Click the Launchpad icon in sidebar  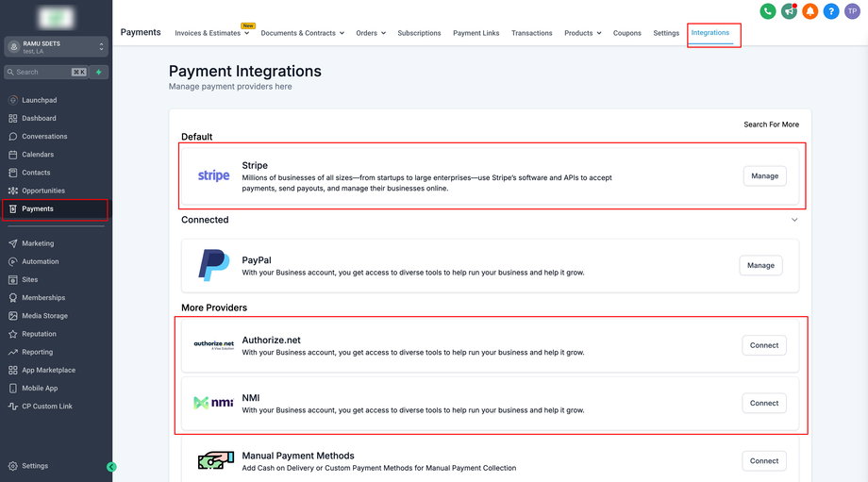click(x=13, y=100)
